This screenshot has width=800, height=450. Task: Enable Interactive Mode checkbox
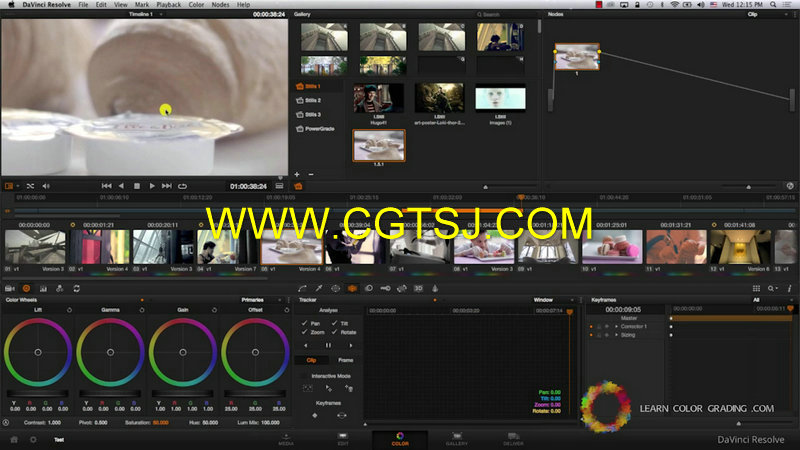[x=304, y=376]
